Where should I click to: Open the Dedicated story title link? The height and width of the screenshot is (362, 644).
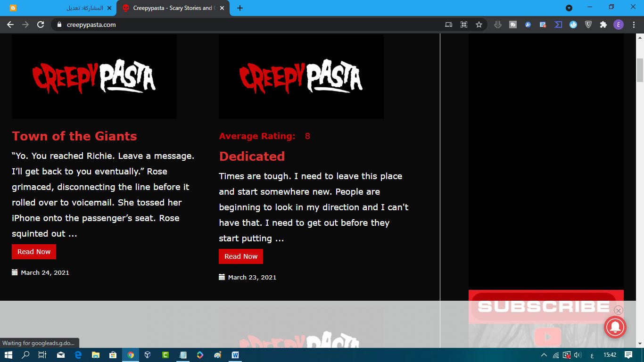252,156
